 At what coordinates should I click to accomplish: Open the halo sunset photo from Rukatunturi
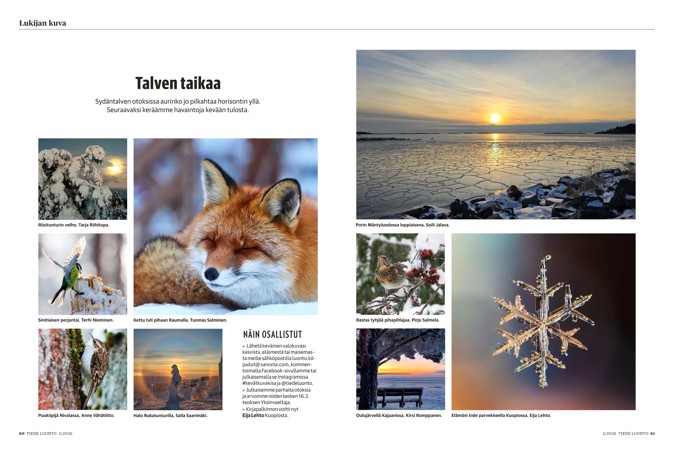tap(178, 369)
